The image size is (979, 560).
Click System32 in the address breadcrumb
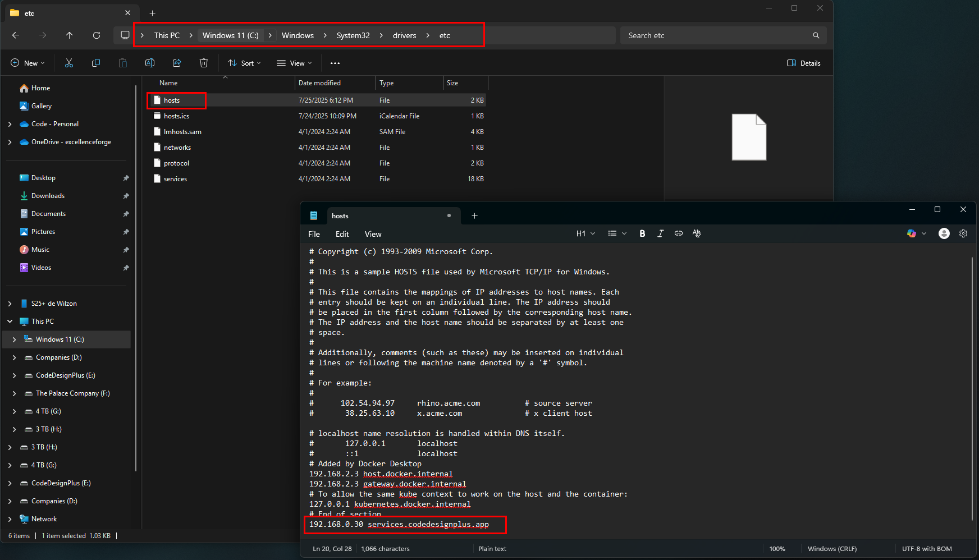coord(353,35)
